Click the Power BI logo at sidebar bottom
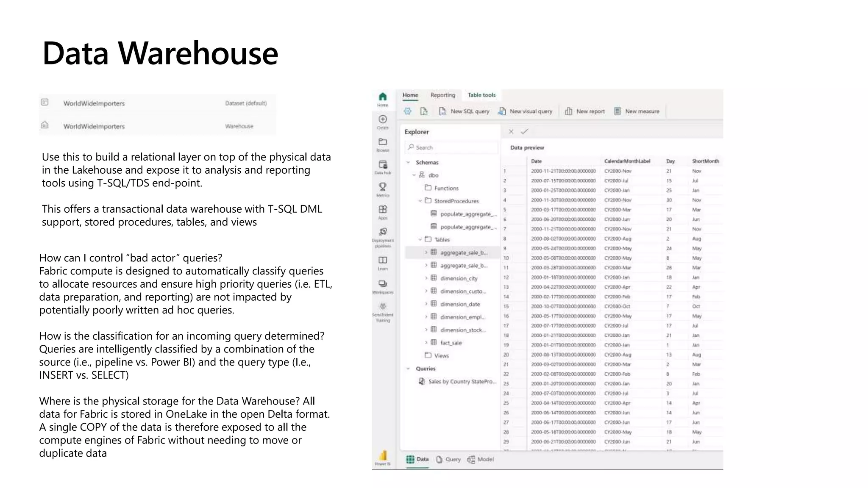 [383, 455]
